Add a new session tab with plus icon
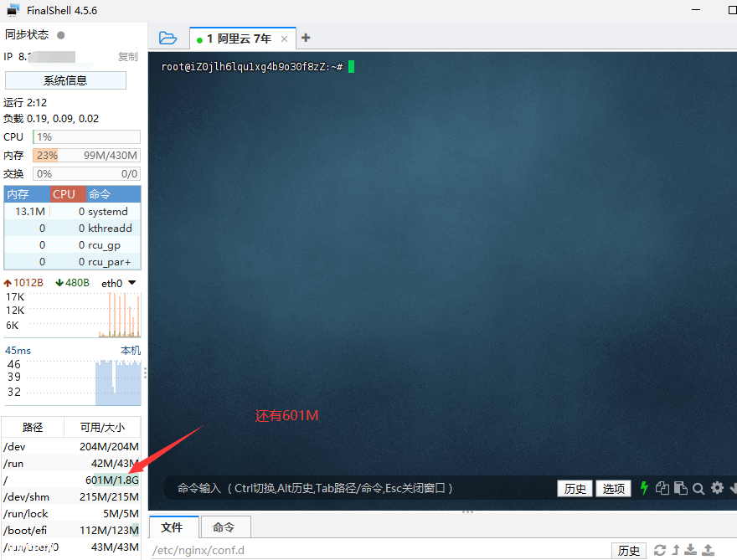Viewport: 737px width, 560px height. pyautogui.click(x=306, y=38)
